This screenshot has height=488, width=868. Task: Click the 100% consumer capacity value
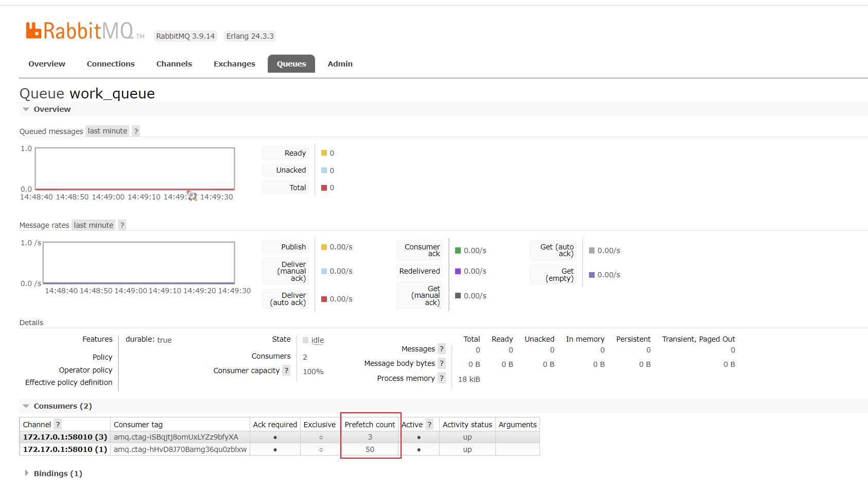[x=313, y=372]
